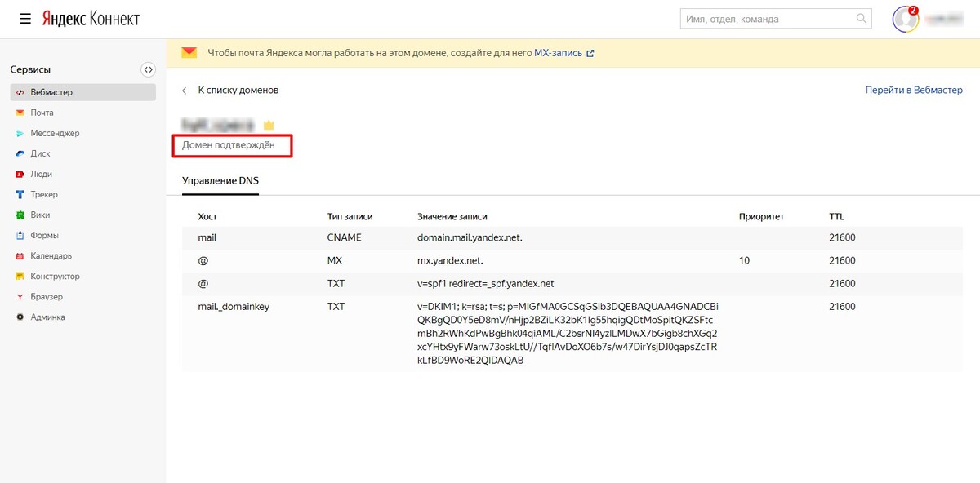Viewport: 980px width, 483px height.
Task: Open Админка service label
Action: click(x=48, y=317)
